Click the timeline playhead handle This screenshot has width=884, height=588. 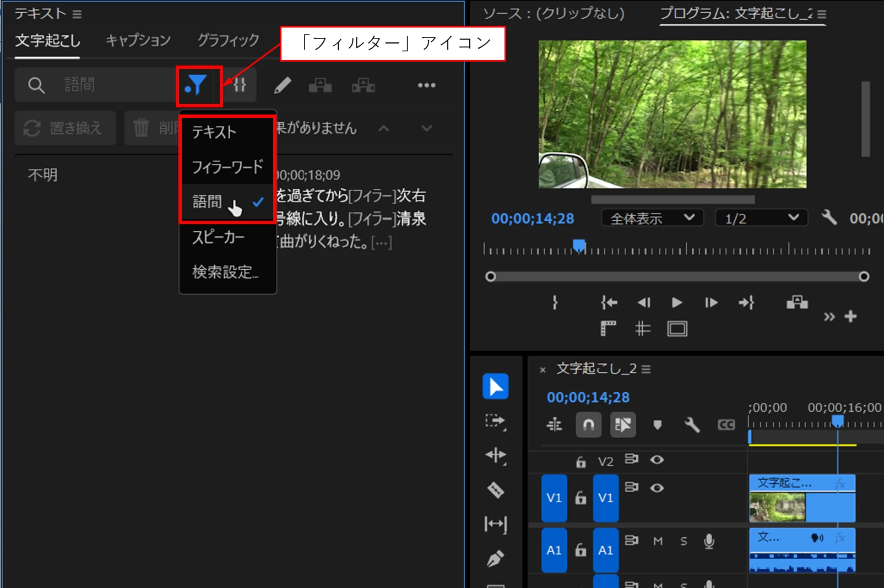coord(837,421)
